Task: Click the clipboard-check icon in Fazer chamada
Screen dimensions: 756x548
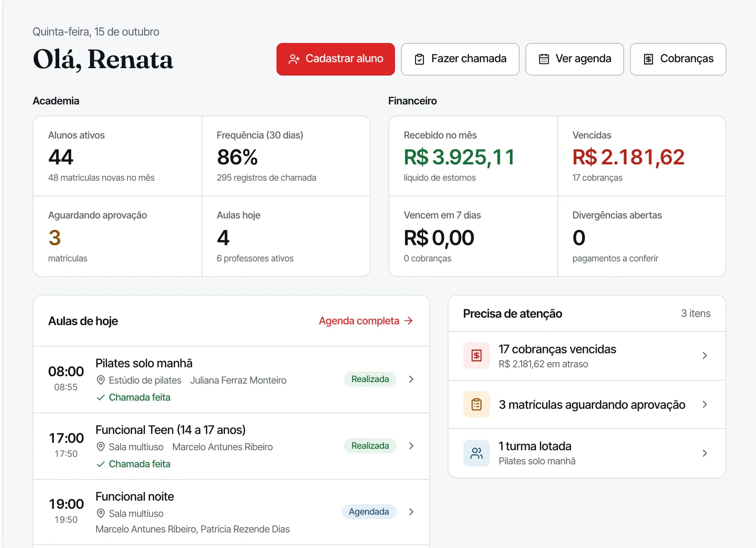Action: coord(420,59)
